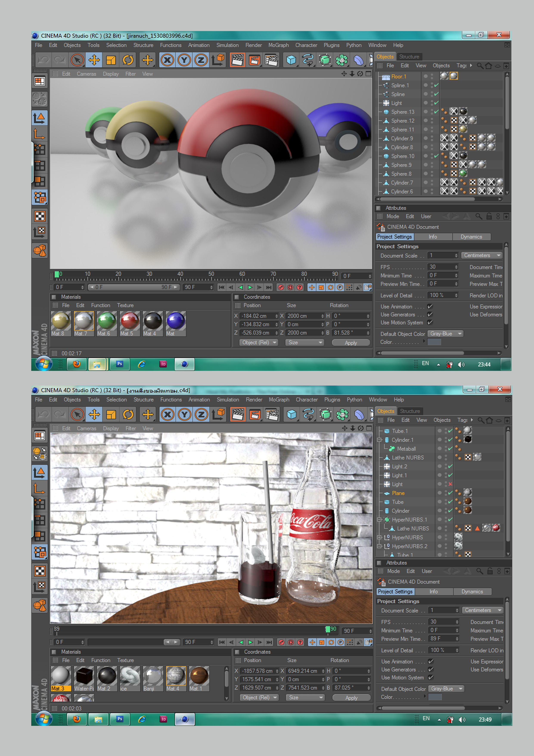Select the Banji material thumbnail
This screenshot has height=756, width=534.
[x=153, y=676]
